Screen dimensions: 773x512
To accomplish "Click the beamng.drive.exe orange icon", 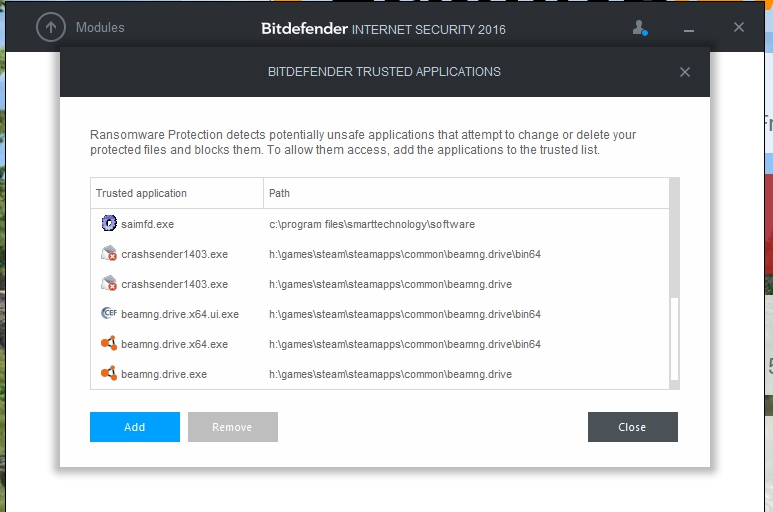I will click(109, 374).
